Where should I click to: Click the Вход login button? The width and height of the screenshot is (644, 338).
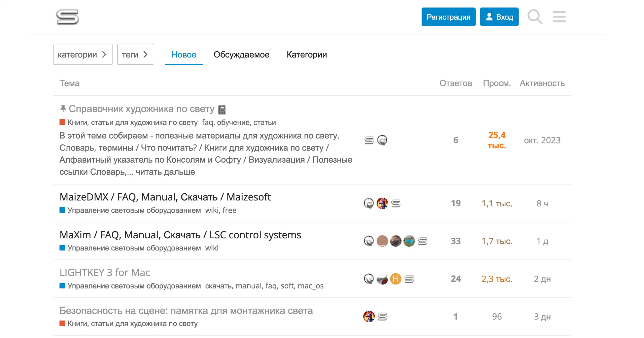(499, 17)
